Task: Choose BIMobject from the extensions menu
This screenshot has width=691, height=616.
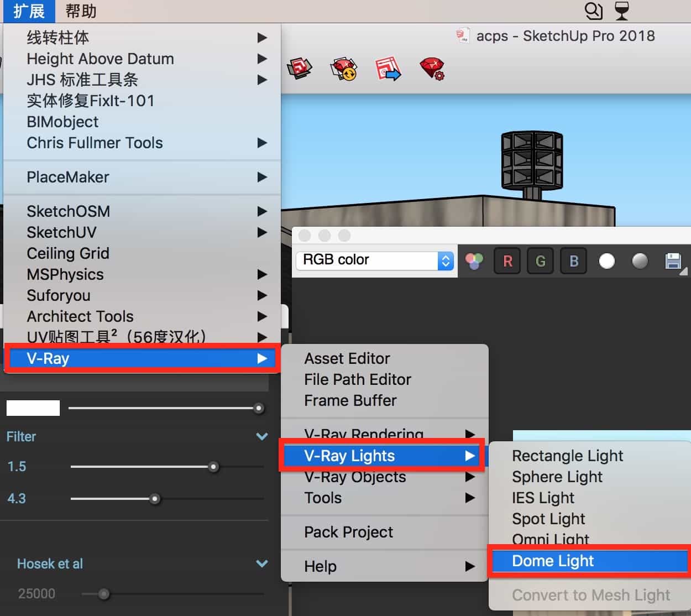Action: click(x=142, y=122)
